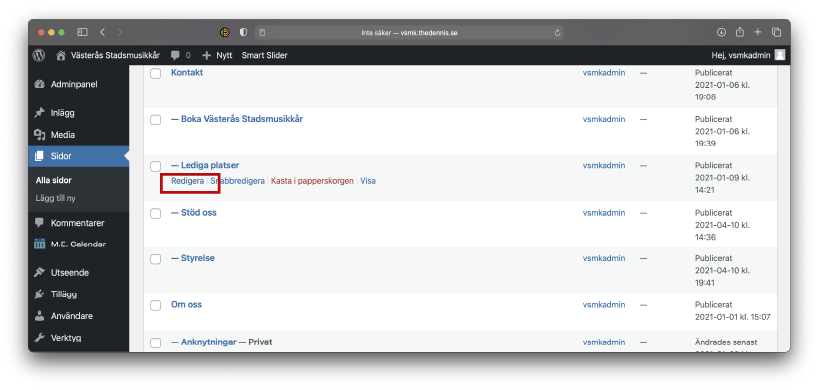819x390 pixels.
Task: Tick the checkbox beside Om oss
Action: [156, 305]
